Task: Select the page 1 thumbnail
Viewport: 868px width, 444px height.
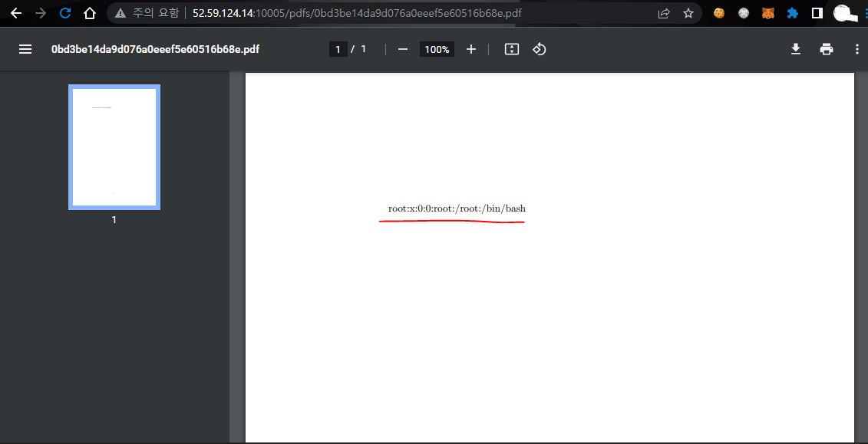Action: [114, 147]
